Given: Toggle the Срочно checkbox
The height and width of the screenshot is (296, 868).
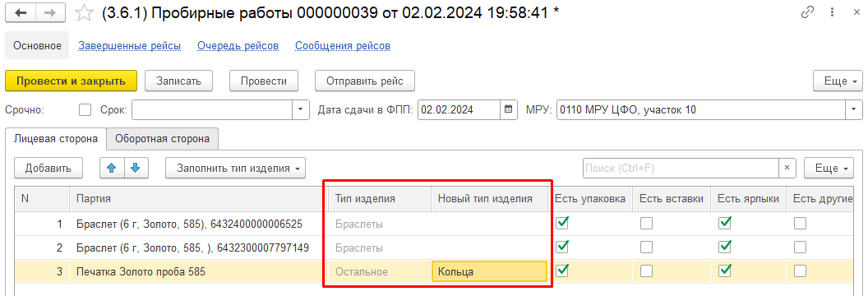Looking at the screenshot, I should click(85, 109).
